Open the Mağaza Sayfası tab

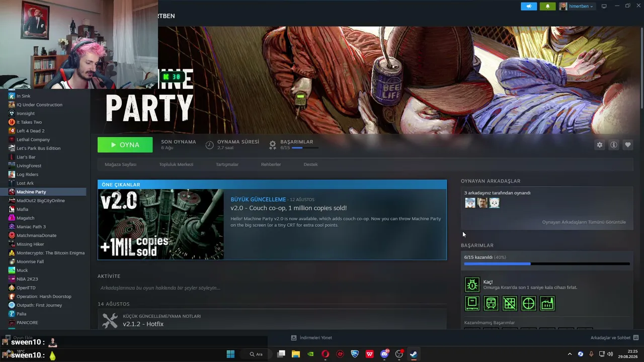[x=120, y=164]
